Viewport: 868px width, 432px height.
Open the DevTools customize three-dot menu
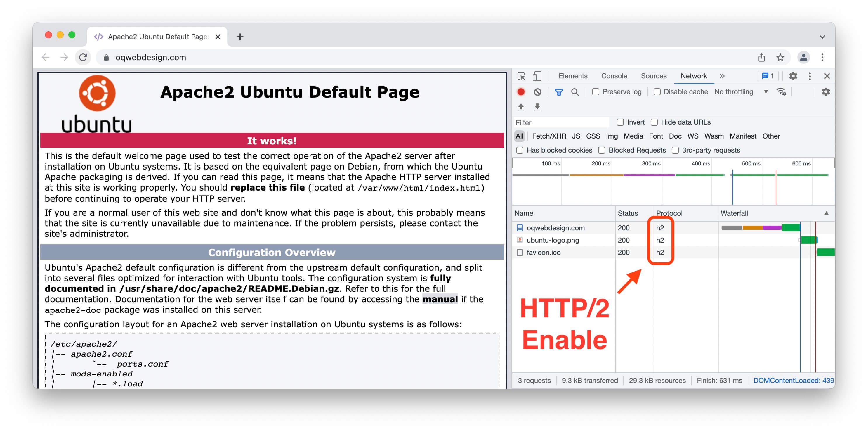click(x=810, y=76)
